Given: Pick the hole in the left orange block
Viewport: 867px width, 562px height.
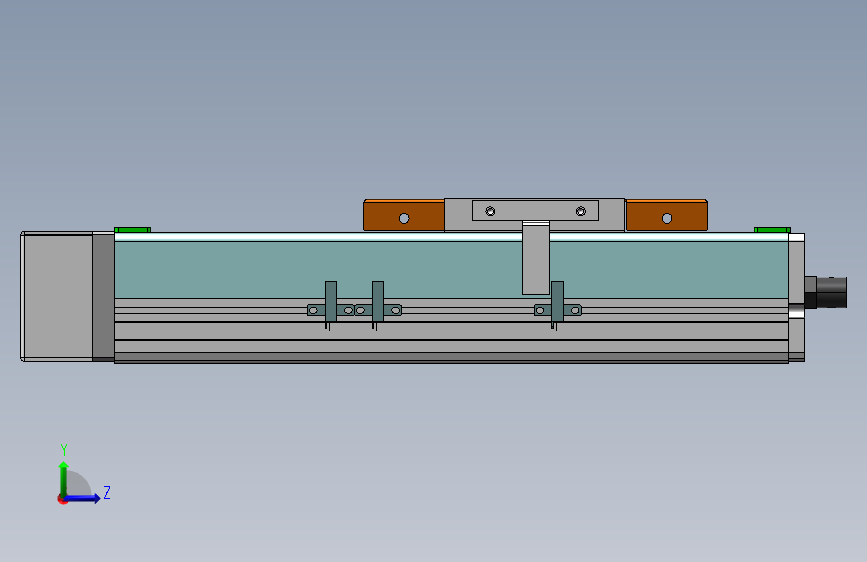Looking at the screenshot, I should [x=404, y=218].
